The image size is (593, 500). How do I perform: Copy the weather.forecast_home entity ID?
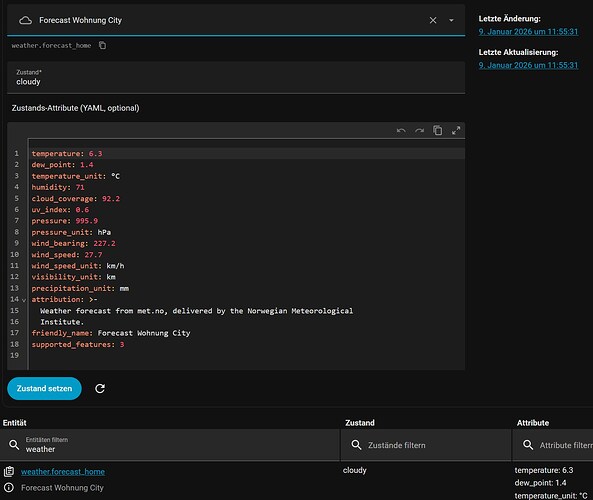(x=102, y=45)
